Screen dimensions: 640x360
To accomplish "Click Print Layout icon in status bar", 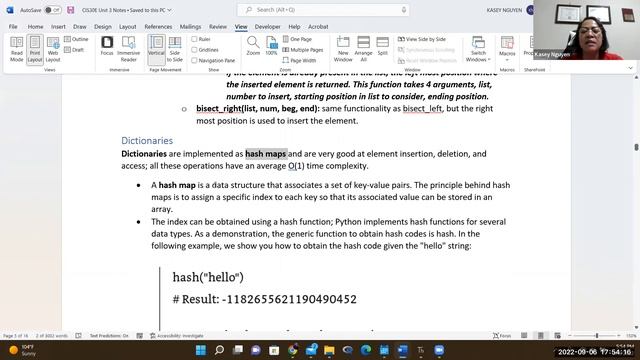I will coord(540,336).
